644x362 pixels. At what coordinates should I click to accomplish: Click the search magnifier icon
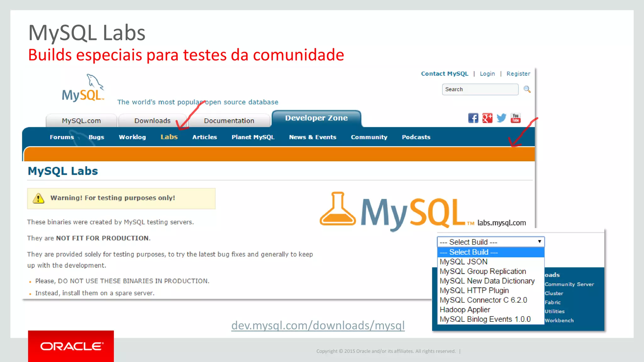click(527, 89)
